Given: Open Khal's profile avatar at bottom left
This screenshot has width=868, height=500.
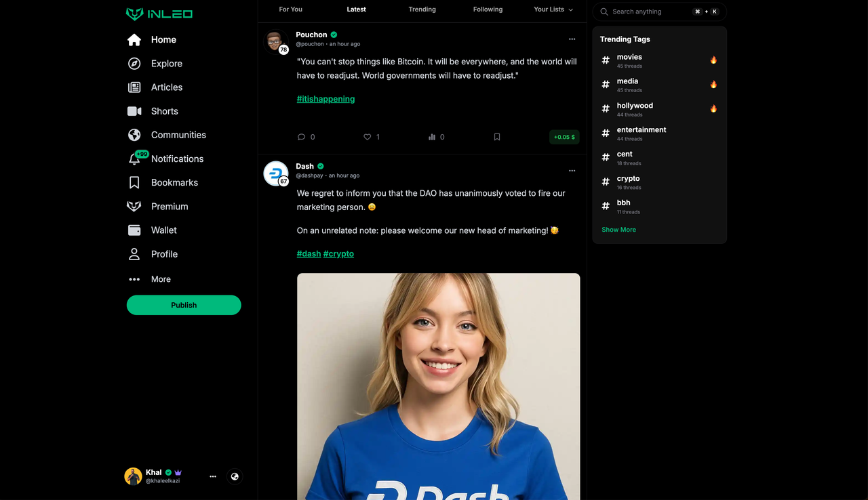Looking at the screenshot, I should [x=133, y=476].
